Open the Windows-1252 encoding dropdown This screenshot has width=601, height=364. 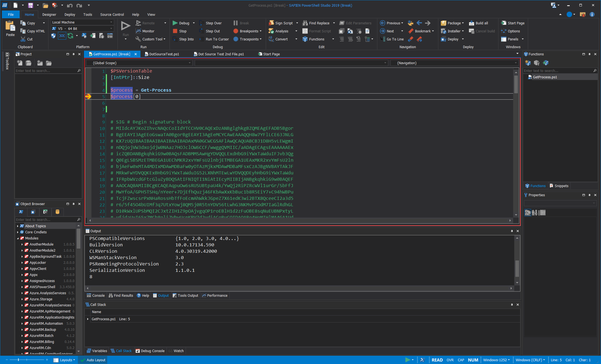tap(496, 360)
